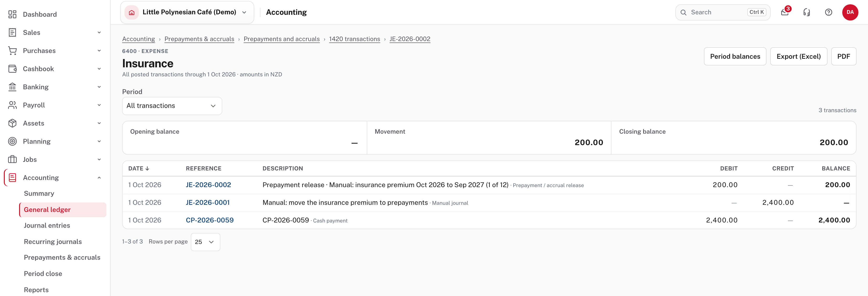Screen dimensions: 868x296
Task: Click the Cashbook wallet icon
Action: (x=12, y=69)
